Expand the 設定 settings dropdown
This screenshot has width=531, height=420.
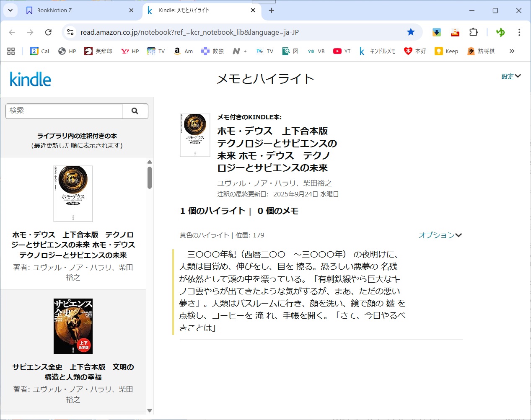(x=511, y=76)
